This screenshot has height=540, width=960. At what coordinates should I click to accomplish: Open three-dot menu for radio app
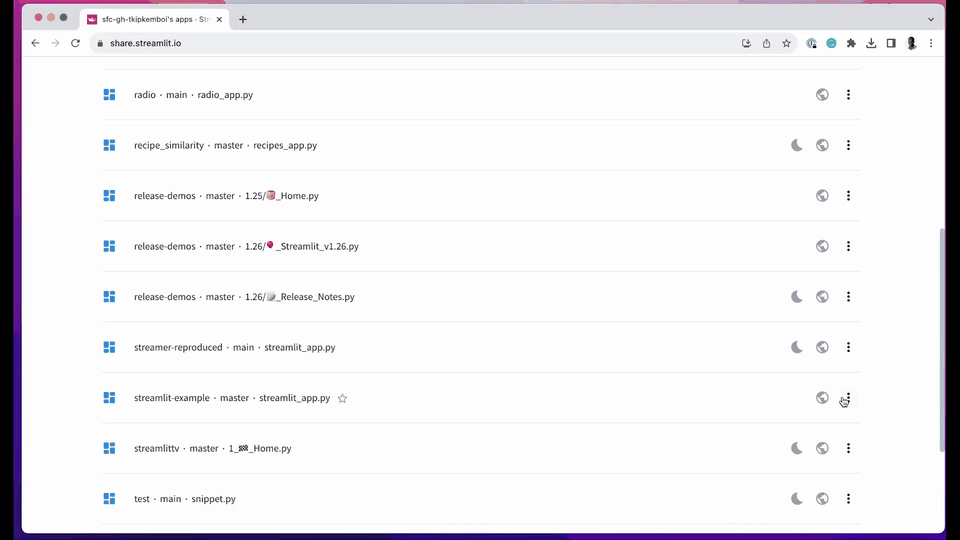pos(848,95)
